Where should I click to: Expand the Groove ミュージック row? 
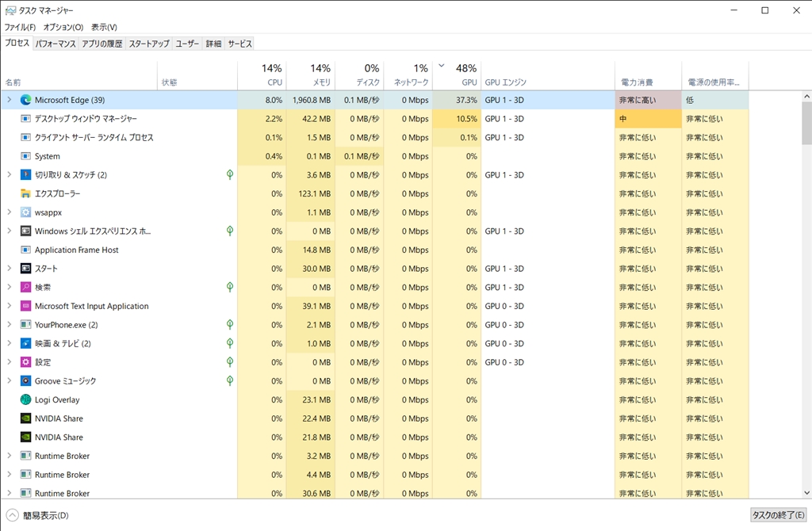[9, 380]
